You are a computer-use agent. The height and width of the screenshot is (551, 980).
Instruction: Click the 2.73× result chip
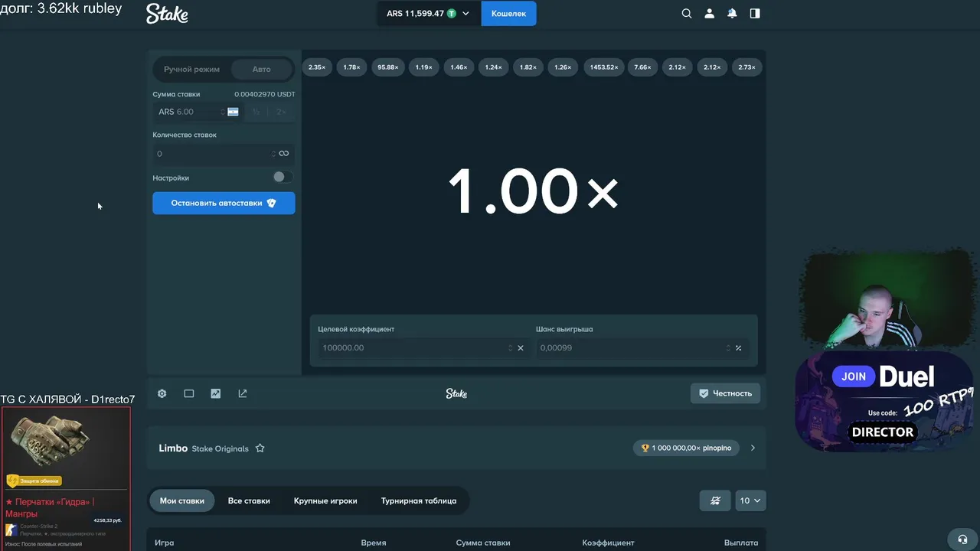pyautogui.click(x=746, y=67)
